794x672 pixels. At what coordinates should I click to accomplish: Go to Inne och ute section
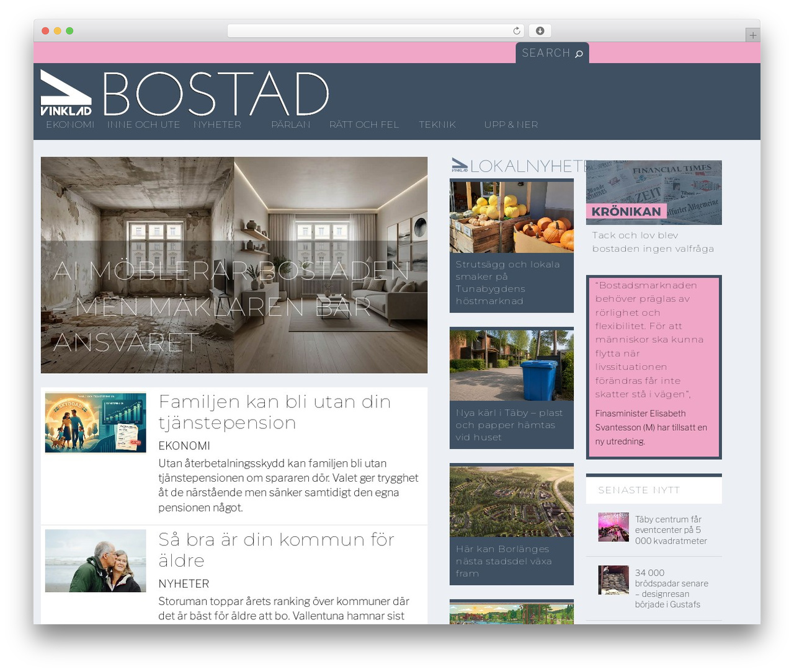143,125
